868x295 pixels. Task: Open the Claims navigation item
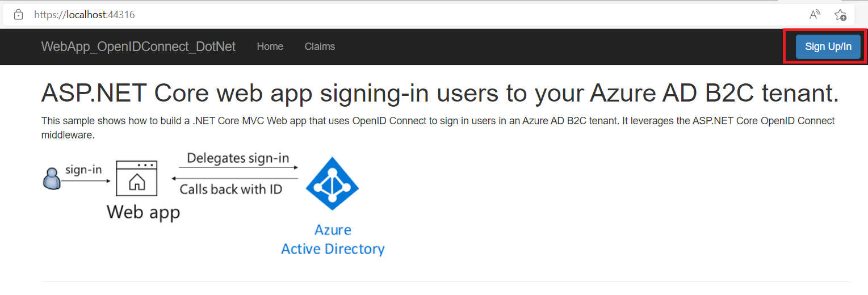click(320, 47)
